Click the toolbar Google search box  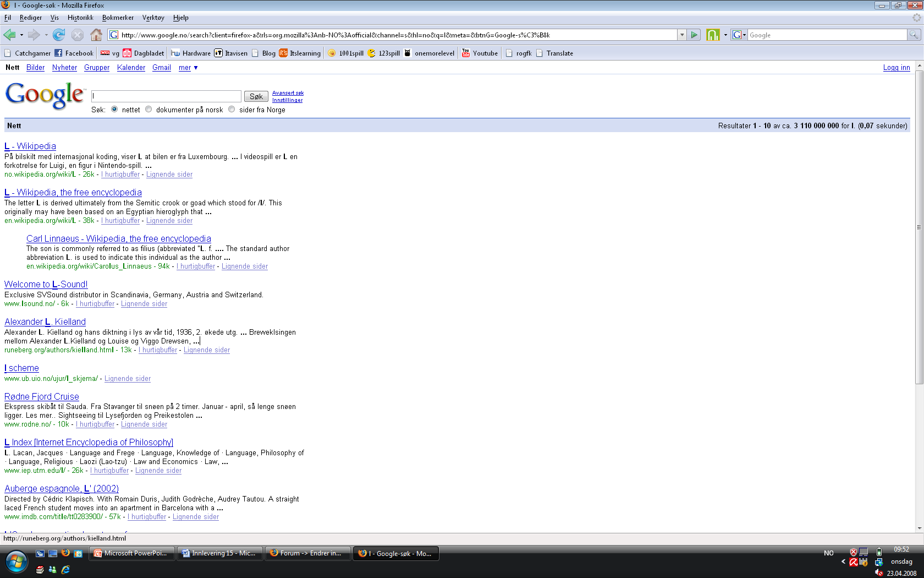pyautogui.click(x=827, y=35)
